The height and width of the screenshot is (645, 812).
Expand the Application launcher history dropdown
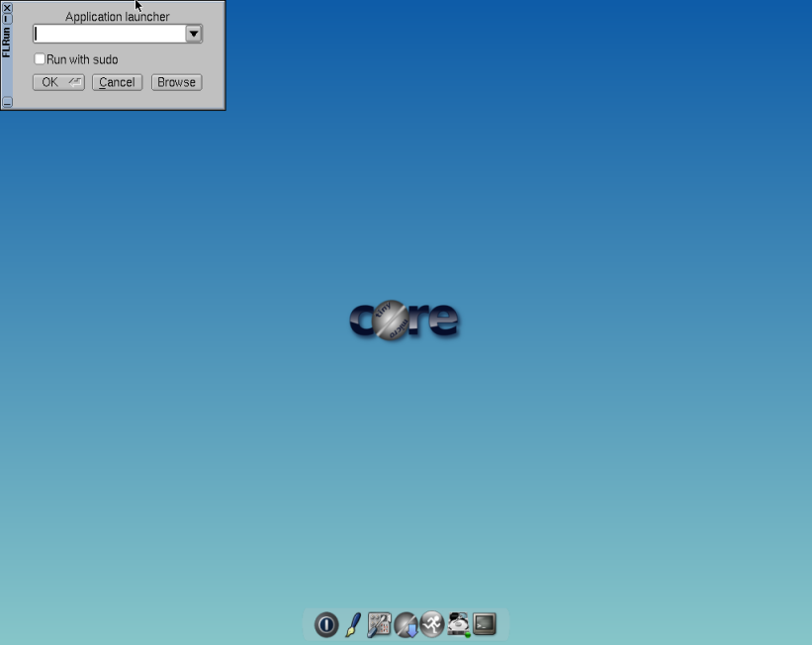pos(194,34)
